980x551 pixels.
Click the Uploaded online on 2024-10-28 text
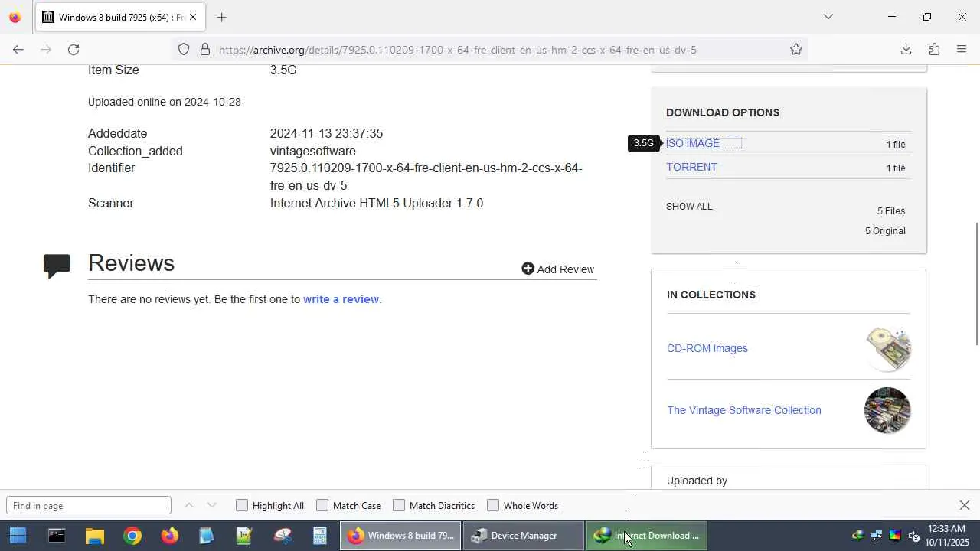tap(164, 102)
